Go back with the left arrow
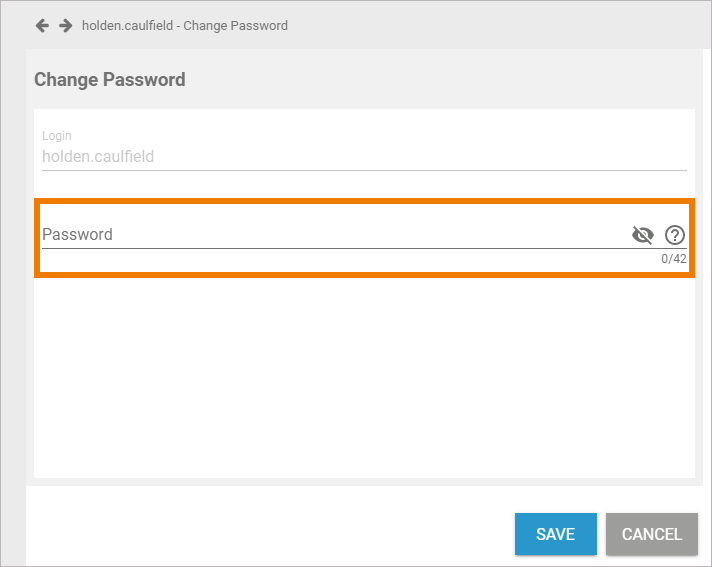 point(42,25)
